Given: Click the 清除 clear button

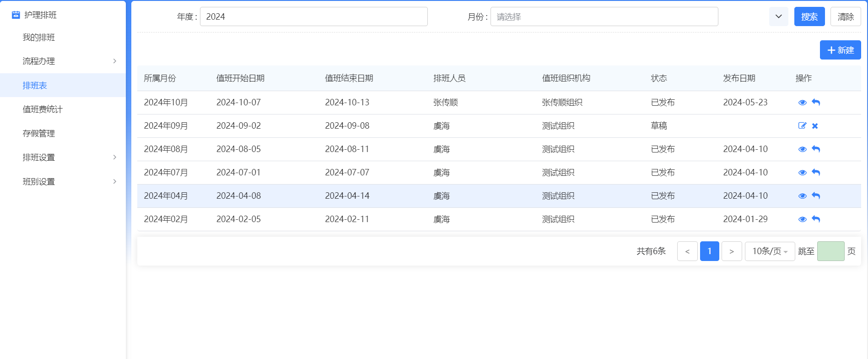Looking at the screenshot, I should (846, 16).
